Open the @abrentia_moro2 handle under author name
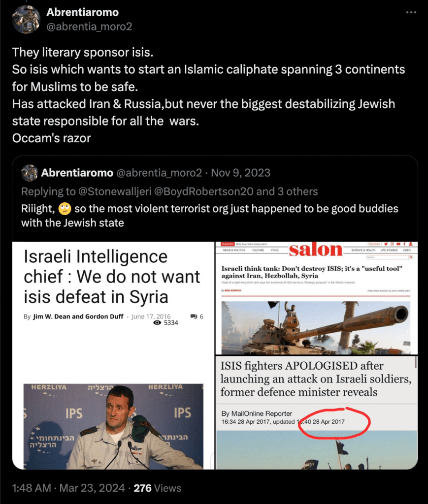 coord(90,27)
